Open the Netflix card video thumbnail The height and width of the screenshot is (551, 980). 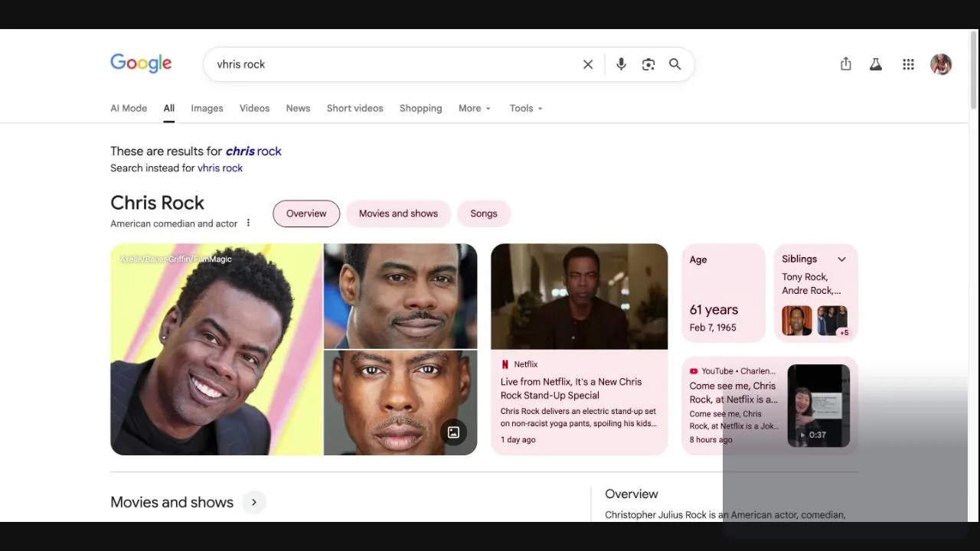[579, 296]
